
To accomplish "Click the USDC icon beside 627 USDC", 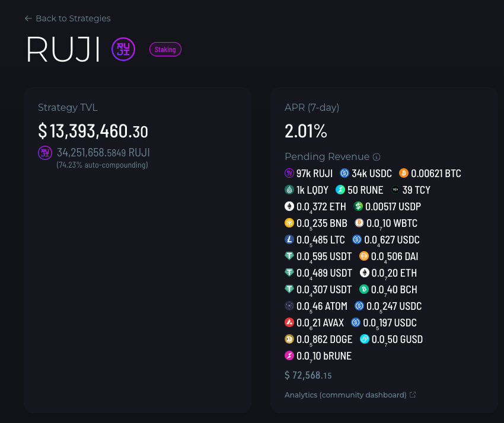I will [357, 239].
